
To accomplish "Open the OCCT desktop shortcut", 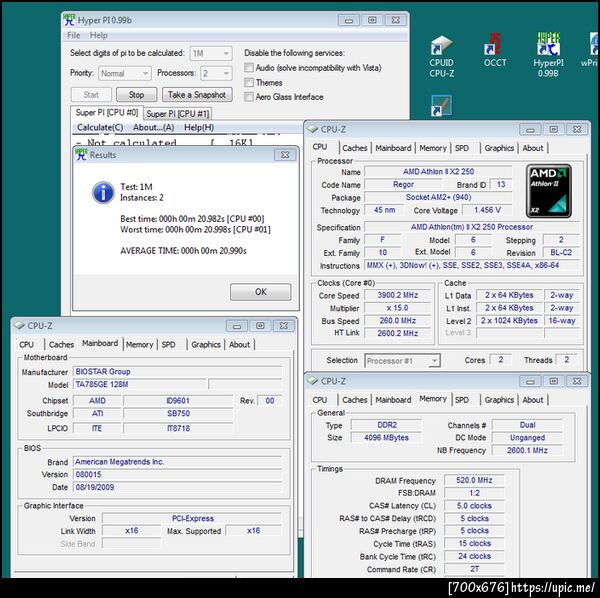I will [495, 51].
